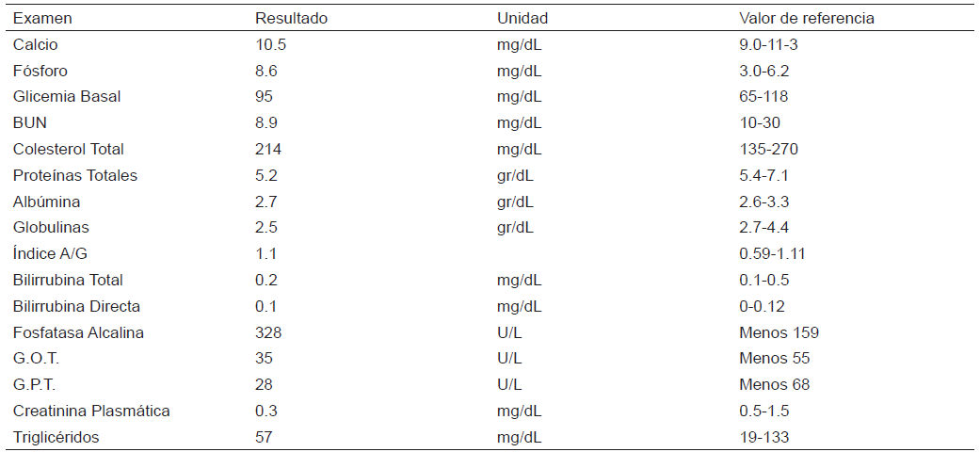Select the Bilirrubina Directa reference 0-0.12
Screen dimensions: 980x452
point(763,306)
